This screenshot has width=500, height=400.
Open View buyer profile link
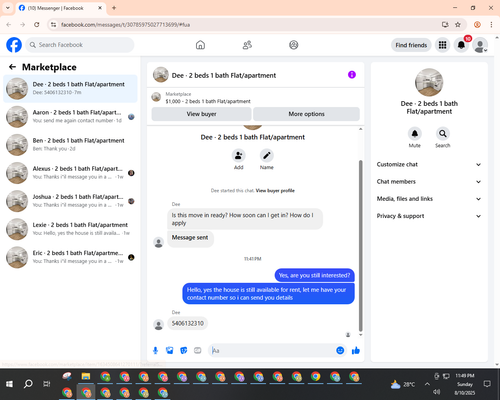point(275,191)
